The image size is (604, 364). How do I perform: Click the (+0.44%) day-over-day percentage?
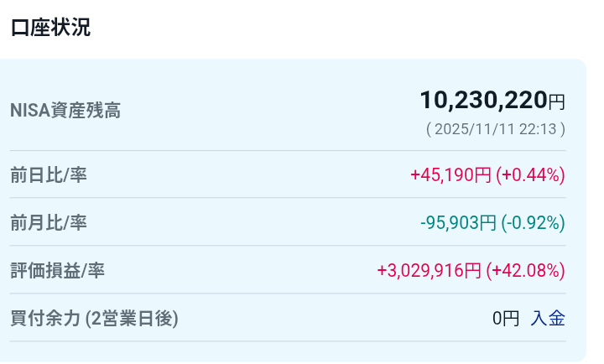530,175
